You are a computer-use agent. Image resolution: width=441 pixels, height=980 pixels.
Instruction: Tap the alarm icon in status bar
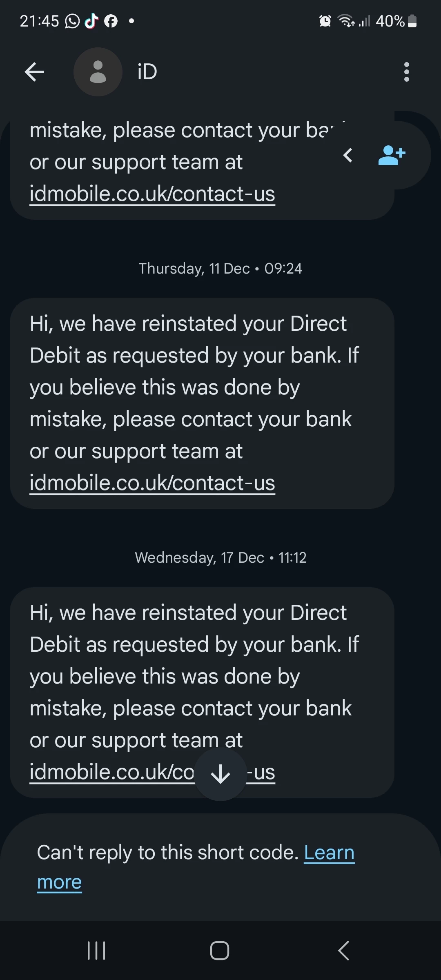325,21
